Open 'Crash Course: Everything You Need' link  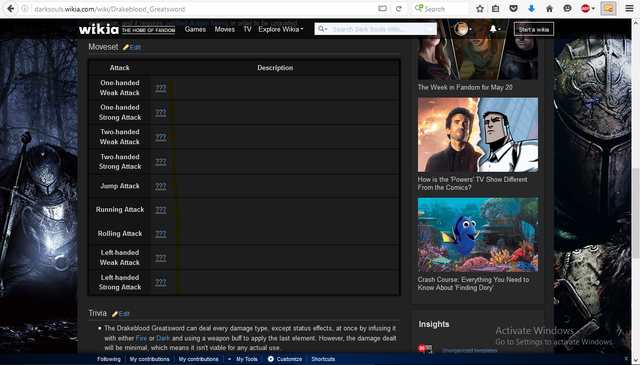click(x=473, y=284)
